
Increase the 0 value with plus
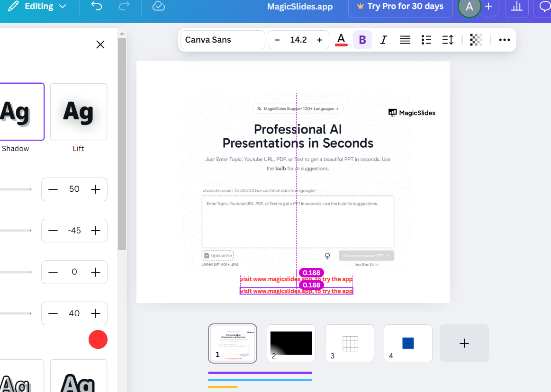[96, 272]
